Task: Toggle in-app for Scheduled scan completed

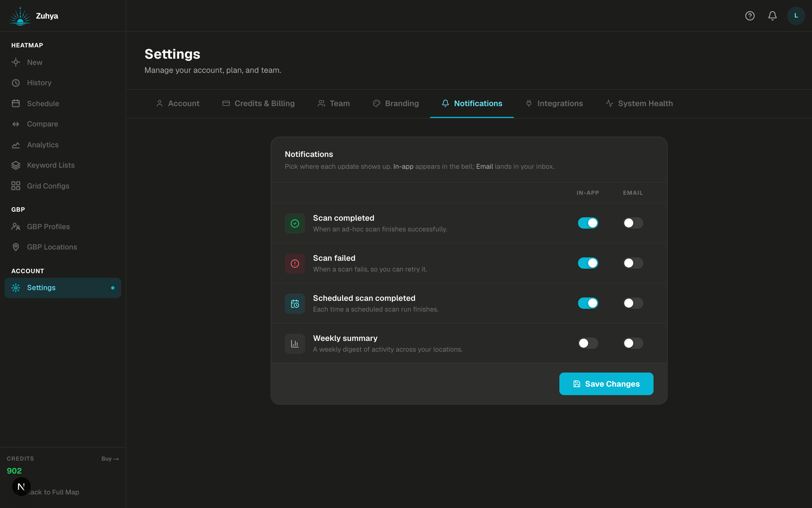Action: (588, 303)
